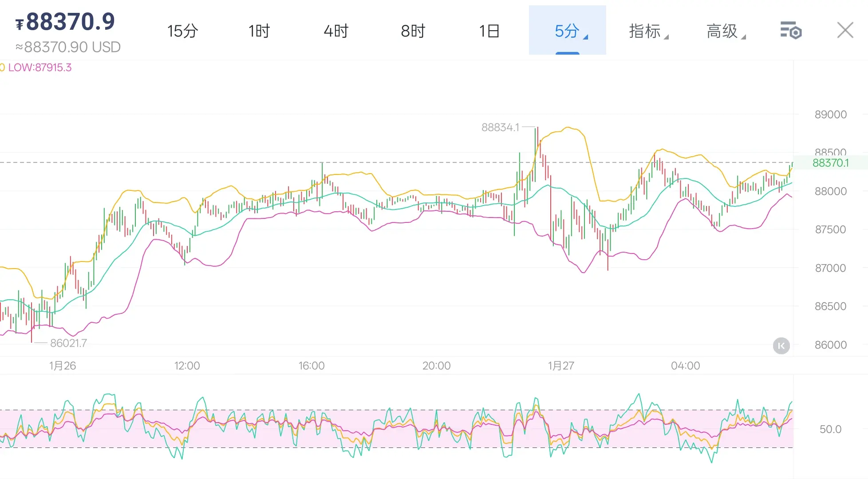Switch to the 1日 timeframe
Screen dimensions: 868x479
[x=489, y=31]
